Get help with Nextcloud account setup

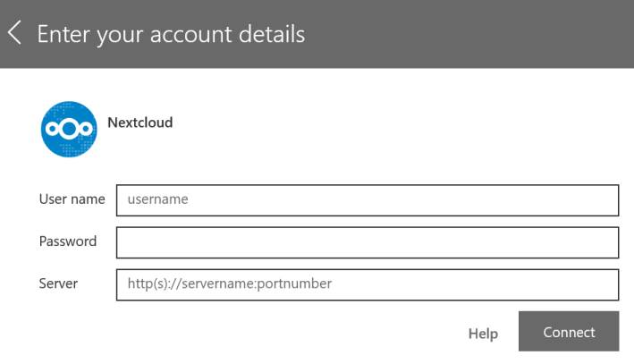click(483, 334)
